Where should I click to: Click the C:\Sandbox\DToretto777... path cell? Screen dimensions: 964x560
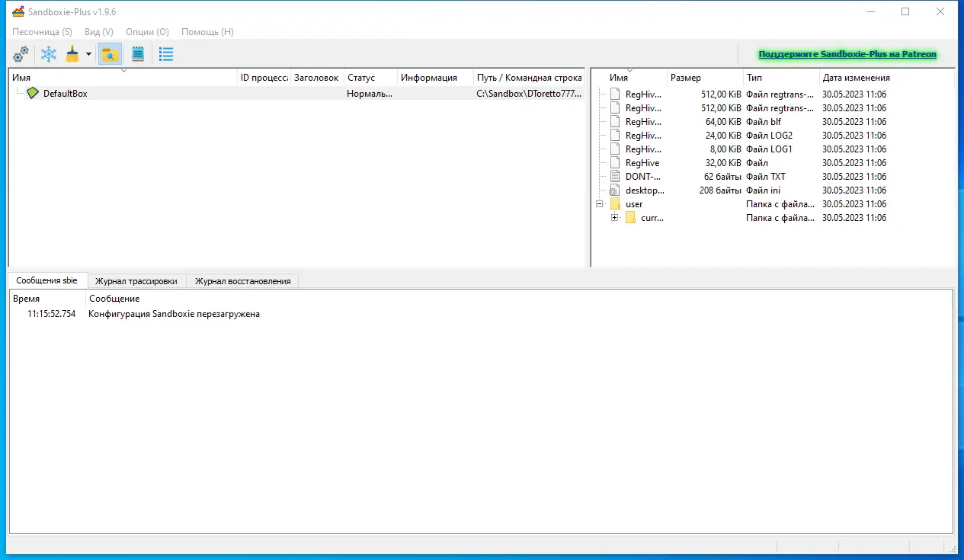(529, 94)
